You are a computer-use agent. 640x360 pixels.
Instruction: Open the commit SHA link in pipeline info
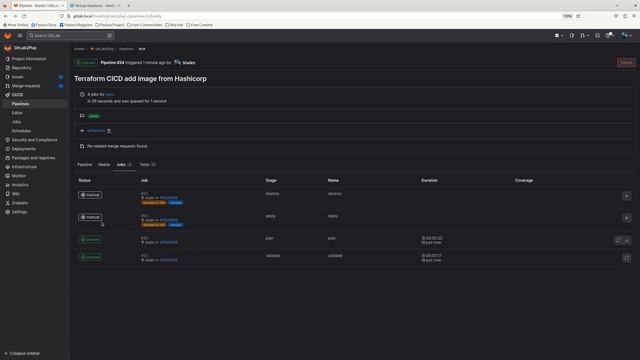(96, 131)
